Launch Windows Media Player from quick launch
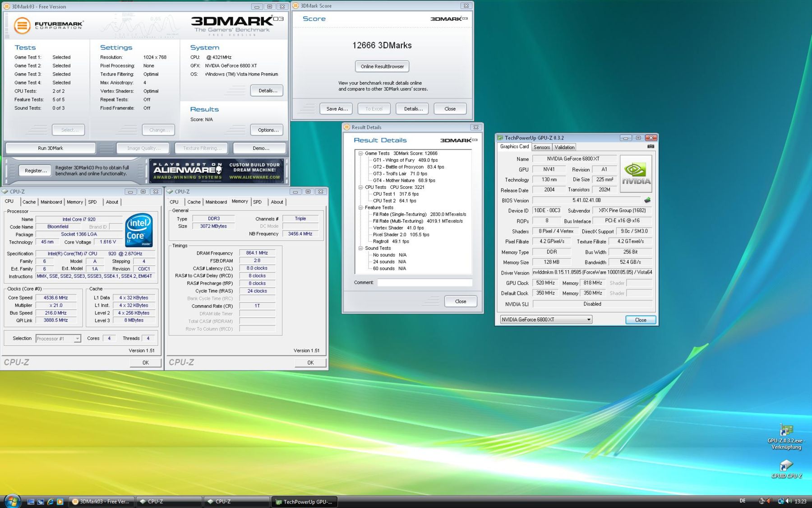This screenshot has height=508, width=812. pyautogui.click(x=60, y=502)
